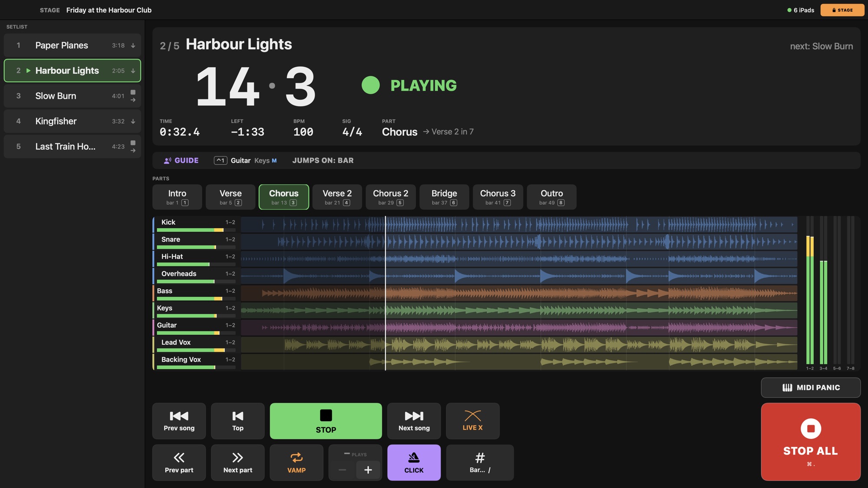Check the 6 iPads connection status

click(x=800, y=10)
